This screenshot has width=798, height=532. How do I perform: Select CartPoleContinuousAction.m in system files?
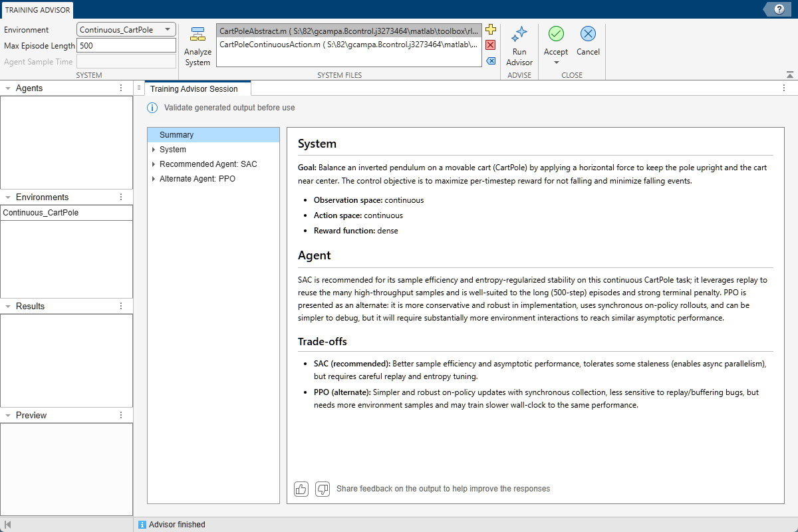coord(348,45)
